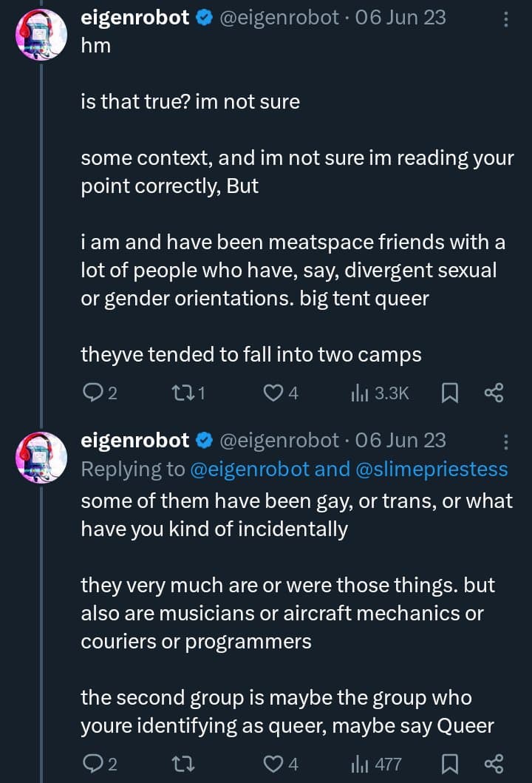View analytics showing 477 views
Screen dimensions: 532x783
pyautogui.click(x=360, y=764)
